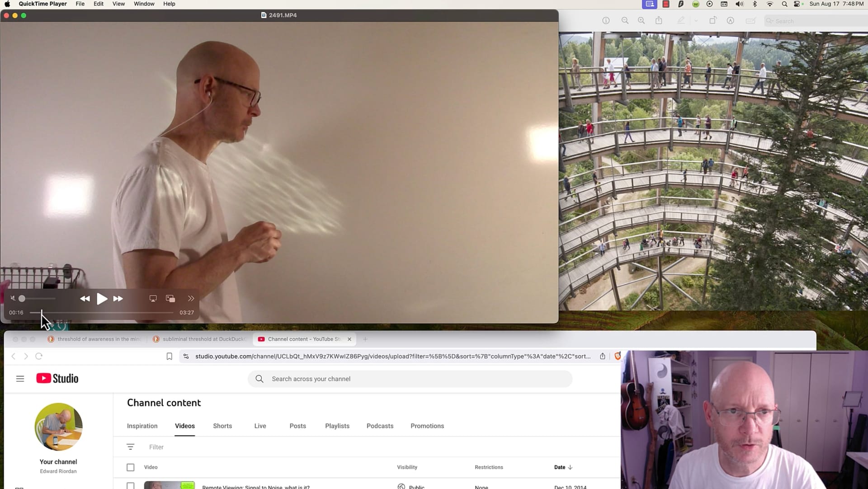Image resolution: width=868 pixels, height=489 pixels.
Task: Expand the highlight dropdown arrow in Preview
Action: [696, 21]
